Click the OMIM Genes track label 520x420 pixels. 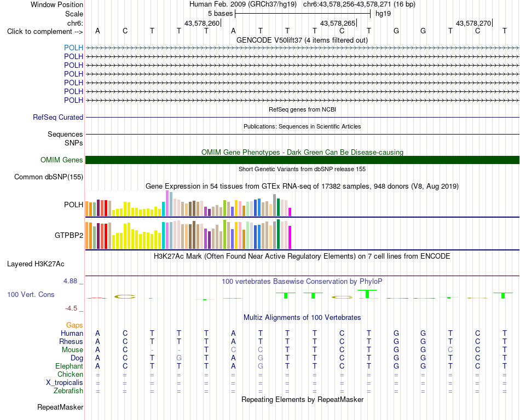[x=62, y=160]
